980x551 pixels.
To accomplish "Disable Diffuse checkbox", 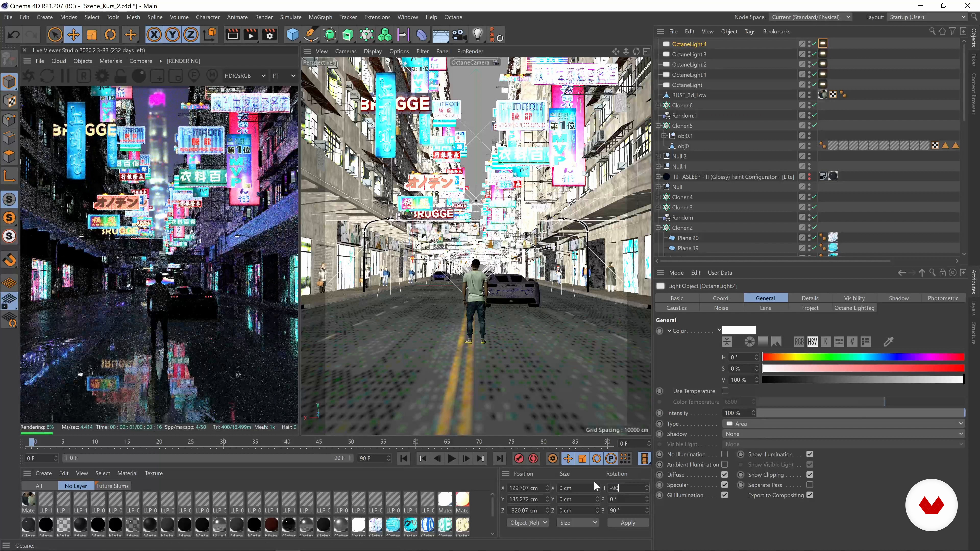I will 725,474.
